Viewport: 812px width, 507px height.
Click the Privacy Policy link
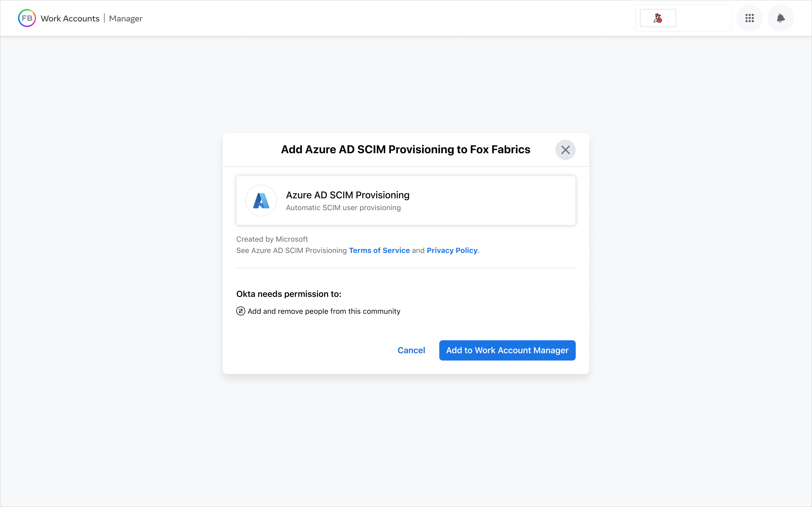(452, 250)
